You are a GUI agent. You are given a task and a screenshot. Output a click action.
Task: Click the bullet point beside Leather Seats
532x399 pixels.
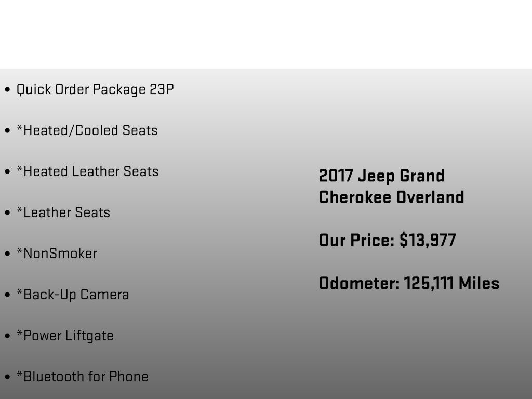(7, 213)
